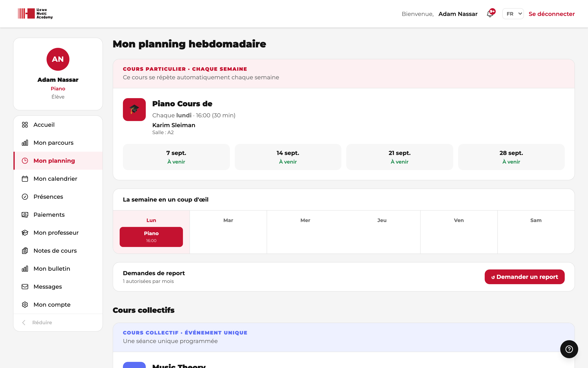The height and width of the screenshot is (368, 588).
Task: Click the Salle : A2 text
Action: click(x=163, y=132)
